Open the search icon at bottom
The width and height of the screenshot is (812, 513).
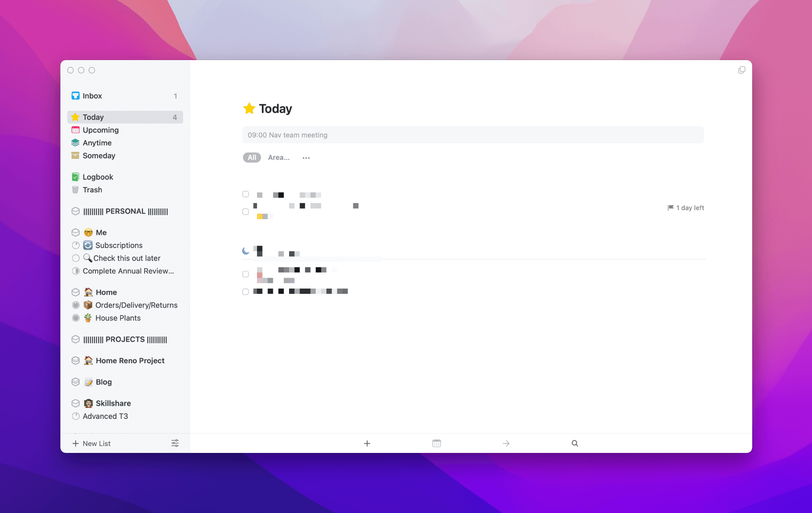(x=574, y=443)
